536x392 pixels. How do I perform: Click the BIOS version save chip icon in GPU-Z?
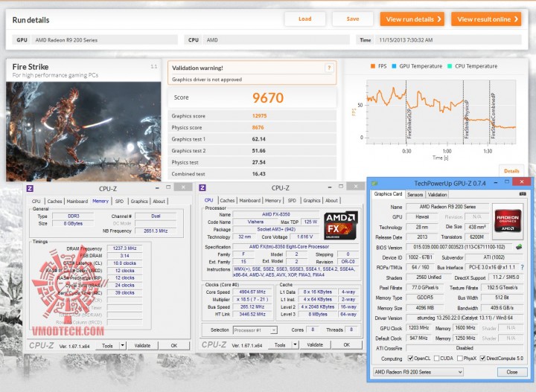pos(519,247)
